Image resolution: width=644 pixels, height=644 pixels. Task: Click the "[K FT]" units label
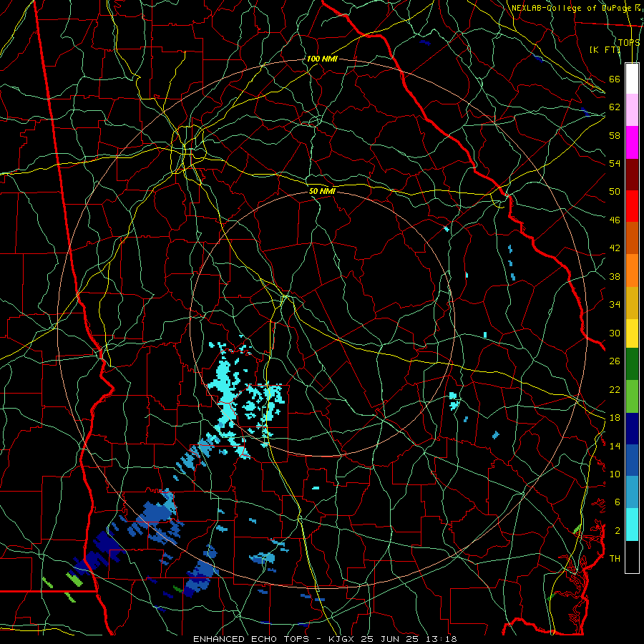click(605, 49)
